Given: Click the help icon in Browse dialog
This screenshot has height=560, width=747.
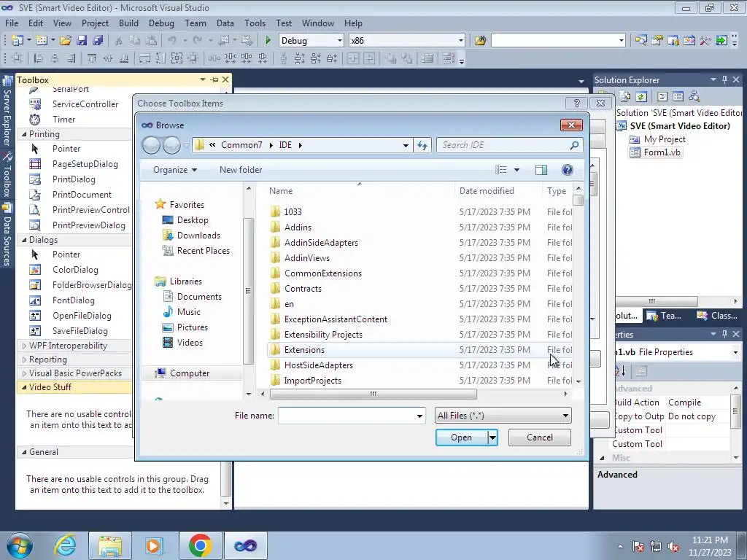Looking at the screenshot, I should [567, 170].
